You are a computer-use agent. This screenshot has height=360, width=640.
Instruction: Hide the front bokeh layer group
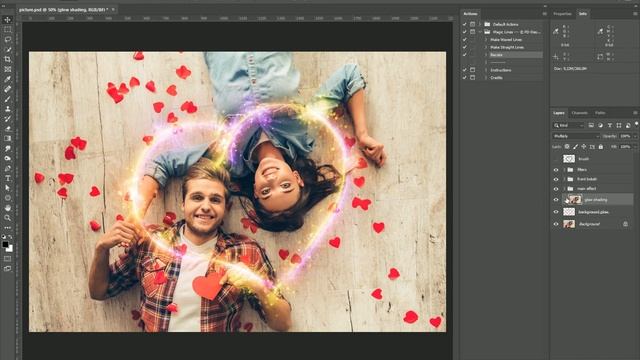click(556, 179)
